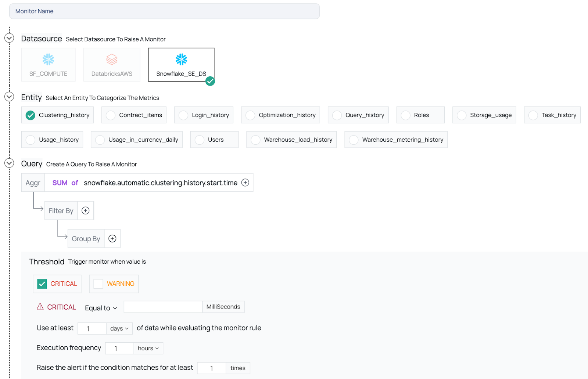Collapse the Datasource section chevron
This screenshot has height=379, width=588.
coord(9,38)
